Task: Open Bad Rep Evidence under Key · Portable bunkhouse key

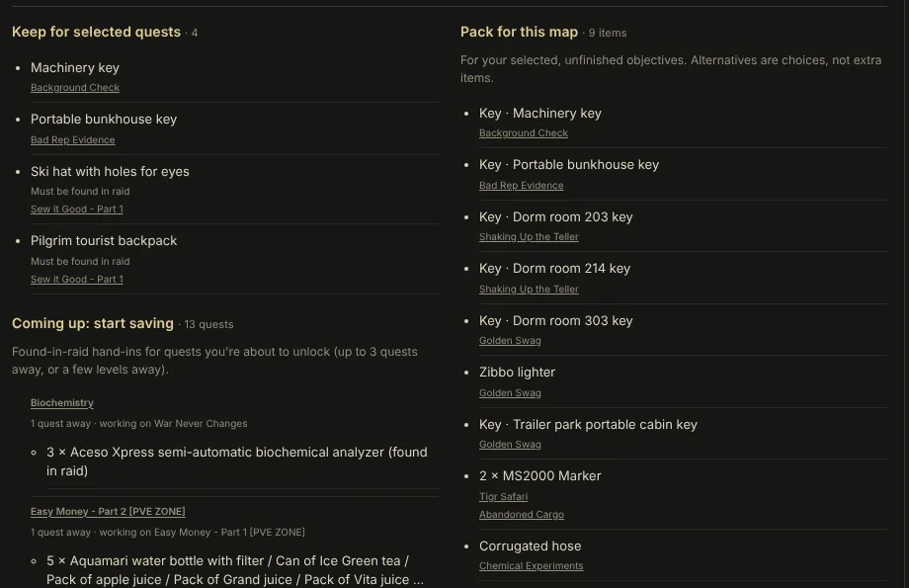Action: point(521,185)
